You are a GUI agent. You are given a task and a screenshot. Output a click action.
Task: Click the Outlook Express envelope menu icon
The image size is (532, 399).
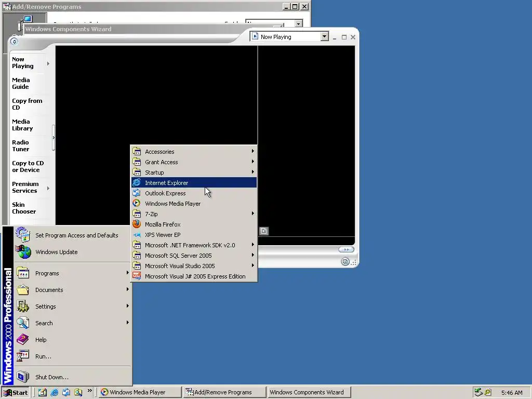coord(137,193)
